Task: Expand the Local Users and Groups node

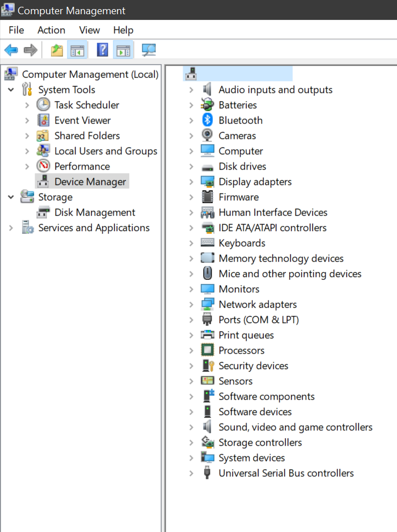Action: pyautogui.click(x=27, y=151)
